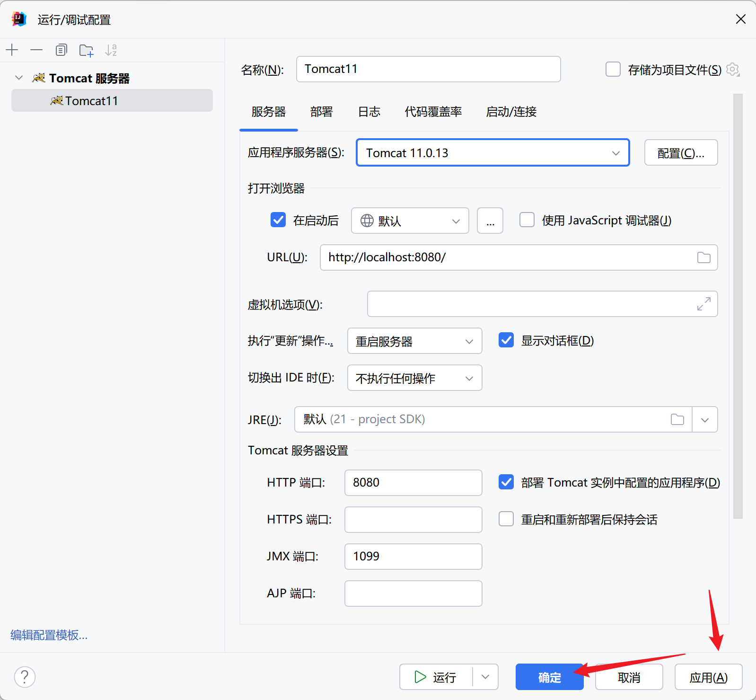
Task: Switch to the 日志 tab
Action: [x=369, y=112]
